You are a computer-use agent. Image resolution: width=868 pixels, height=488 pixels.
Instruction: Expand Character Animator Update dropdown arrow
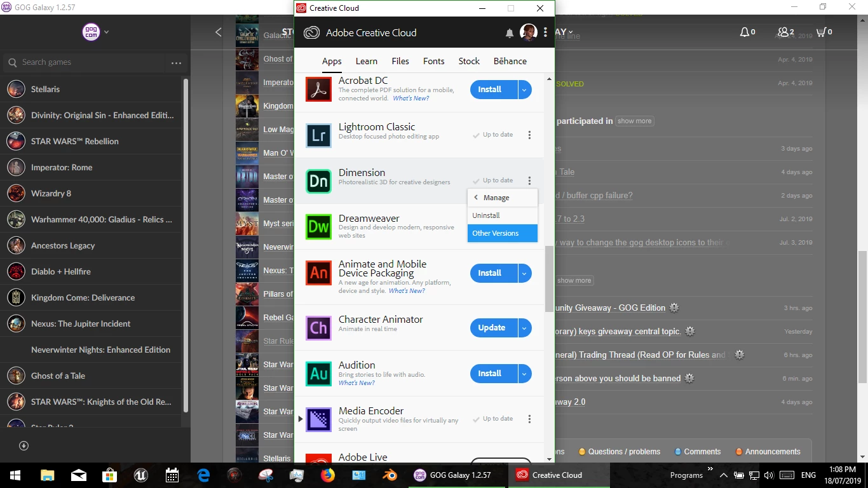coord(524,328)
